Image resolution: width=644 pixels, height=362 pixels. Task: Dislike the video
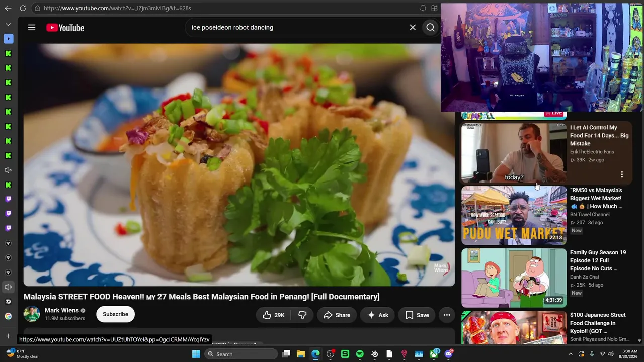pos(302,315)
